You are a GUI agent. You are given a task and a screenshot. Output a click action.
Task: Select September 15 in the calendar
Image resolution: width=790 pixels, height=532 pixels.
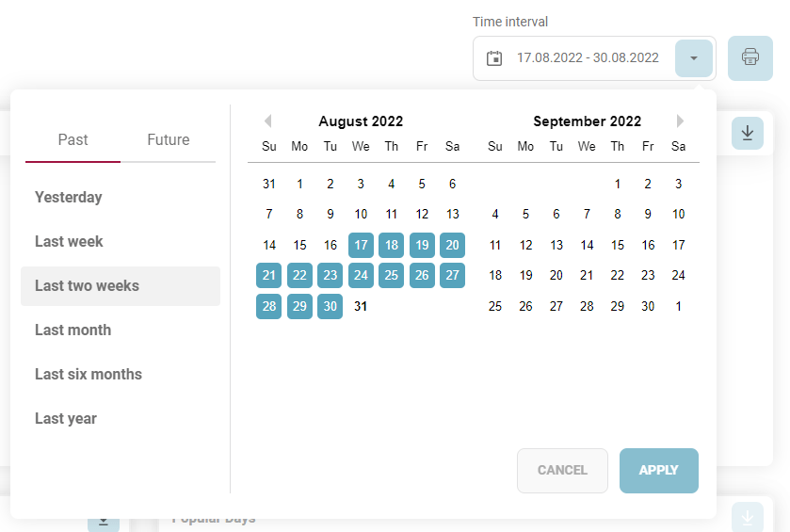pos(618,246)
